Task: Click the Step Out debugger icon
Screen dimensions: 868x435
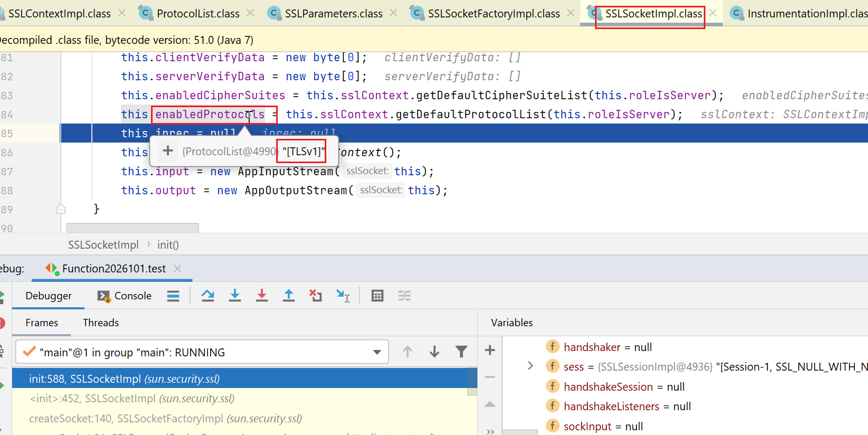Action: pos(289,296)
